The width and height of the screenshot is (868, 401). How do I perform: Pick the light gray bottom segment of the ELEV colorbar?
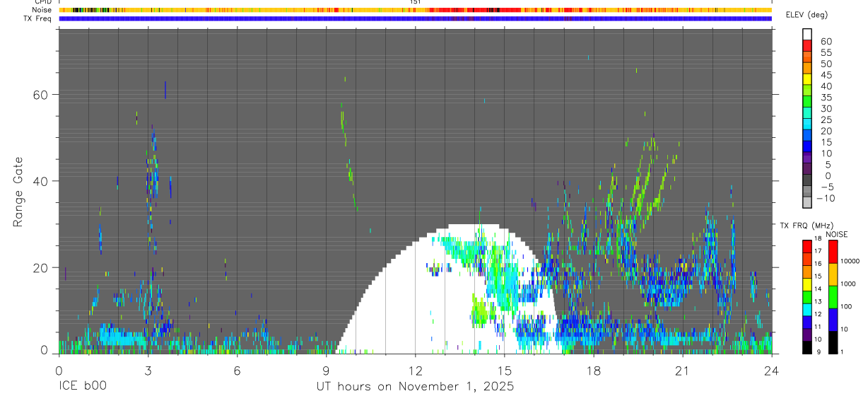(x=807, y=203)
